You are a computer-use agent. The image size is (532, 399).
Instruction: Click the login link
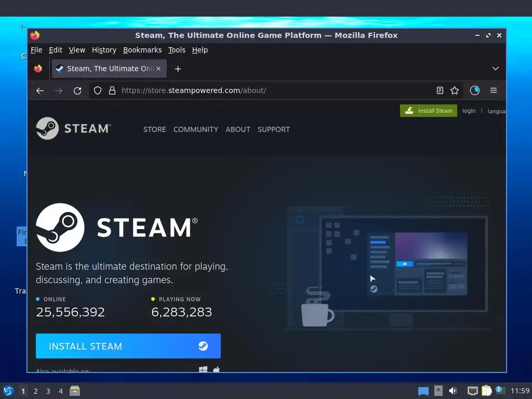pos(469,111)
